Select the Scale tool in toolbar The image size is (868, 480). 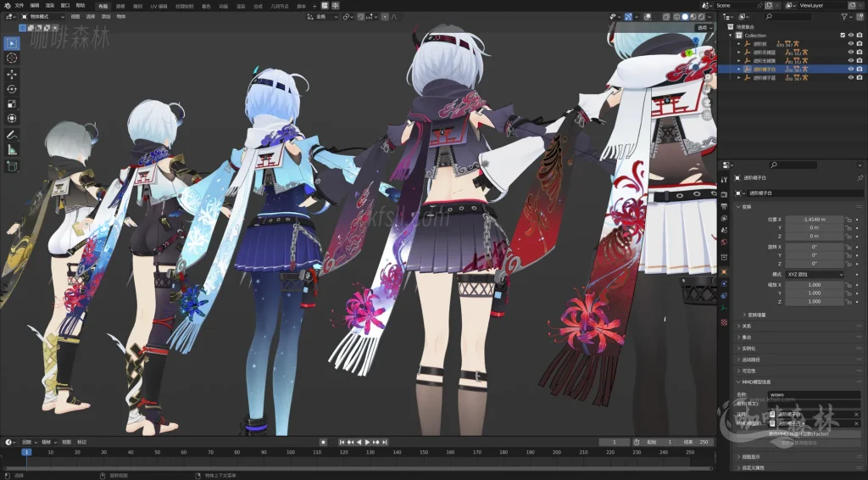pyautogui.click(x=12, y=104)
